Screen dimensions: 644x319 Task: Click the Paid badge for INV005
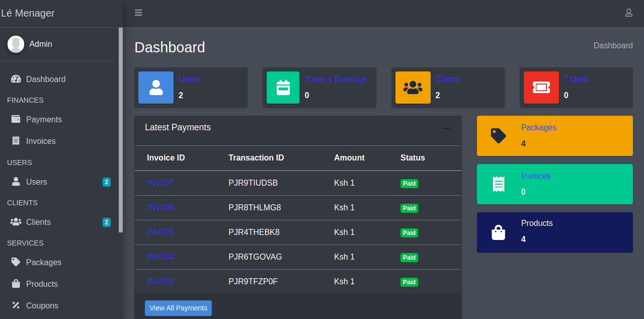(409, 233)
